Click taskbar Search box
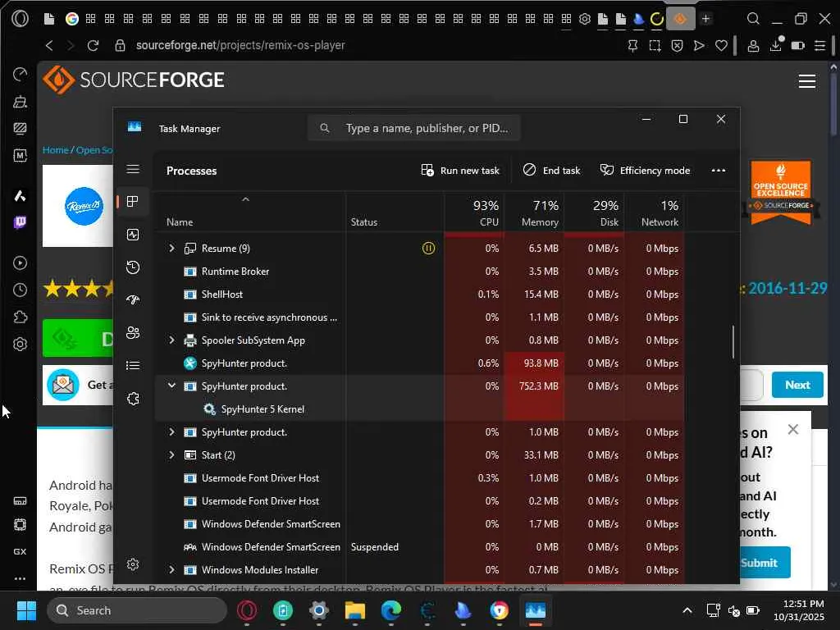The width and height of the screenshot is (840, 630). [137, 610]
